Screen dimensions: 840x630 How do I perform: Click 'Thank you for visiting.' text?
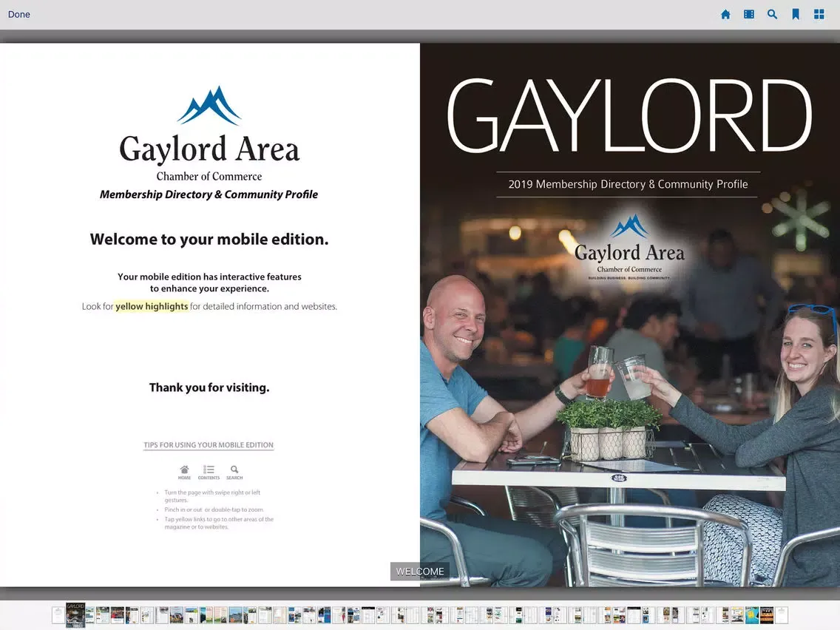209,387
